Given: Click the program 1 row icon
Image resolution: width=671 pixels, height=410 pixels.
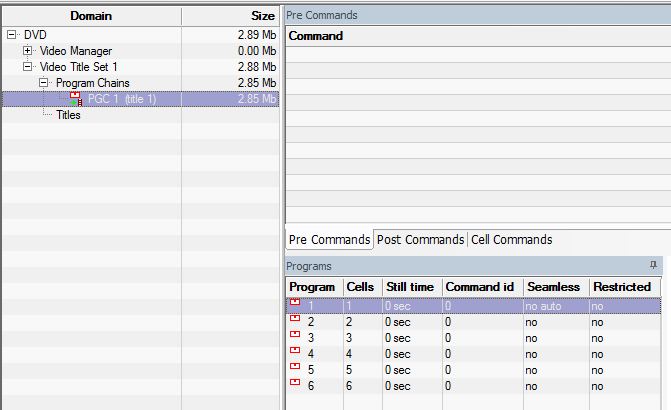Looking at the screenshot, I should tap(295, 302).
